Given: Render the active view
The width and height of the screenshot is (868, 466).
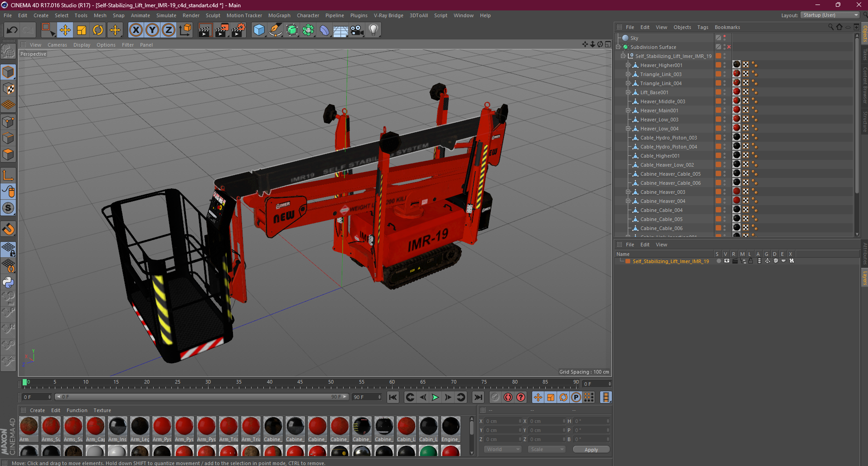Looking at the screenshot, I should pyautogui.click(x=205, y=30).
